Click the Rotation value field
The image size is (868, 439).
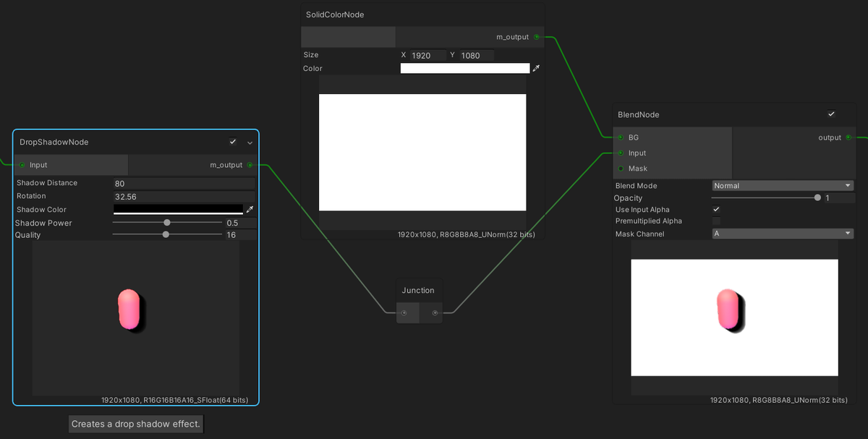[x=184, y=197]
